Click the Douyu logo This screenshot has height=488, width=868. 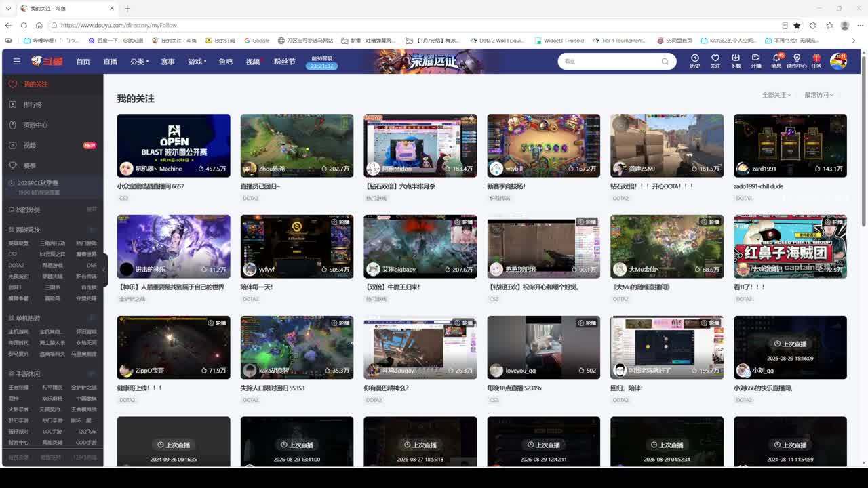coord(47,61)
